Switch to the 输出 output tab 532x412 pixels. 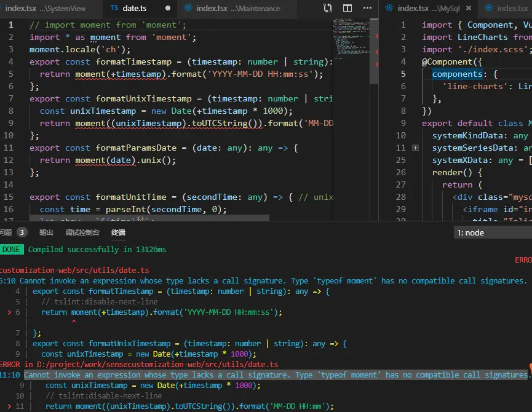(x=46, y=232)
